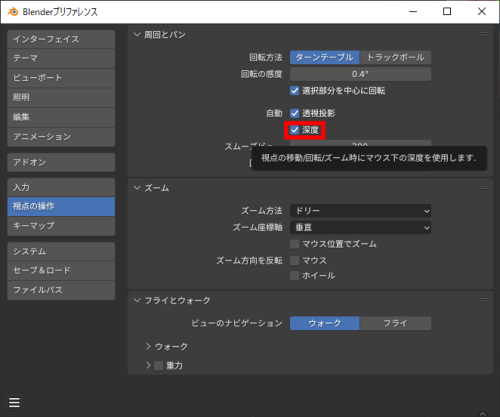
Task: Toggle the 透視投影 auto checkbox
Action: tap(294, 113)
